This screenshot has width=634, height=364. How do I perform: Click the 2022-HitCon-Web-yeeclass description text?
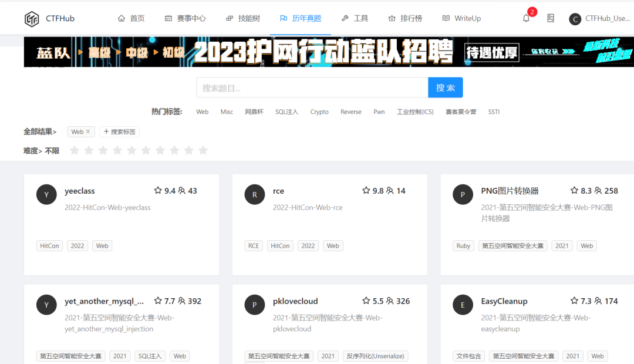coord(107,207)
